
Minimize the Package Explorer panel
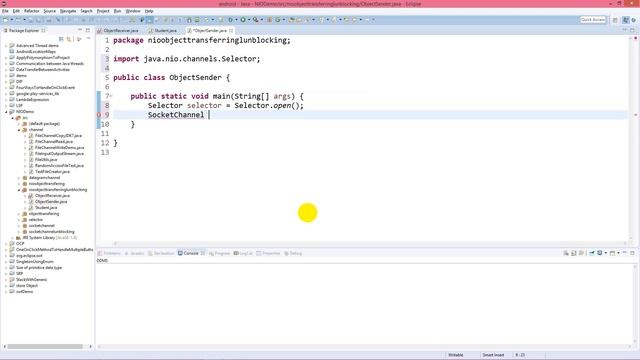[80, 30]
